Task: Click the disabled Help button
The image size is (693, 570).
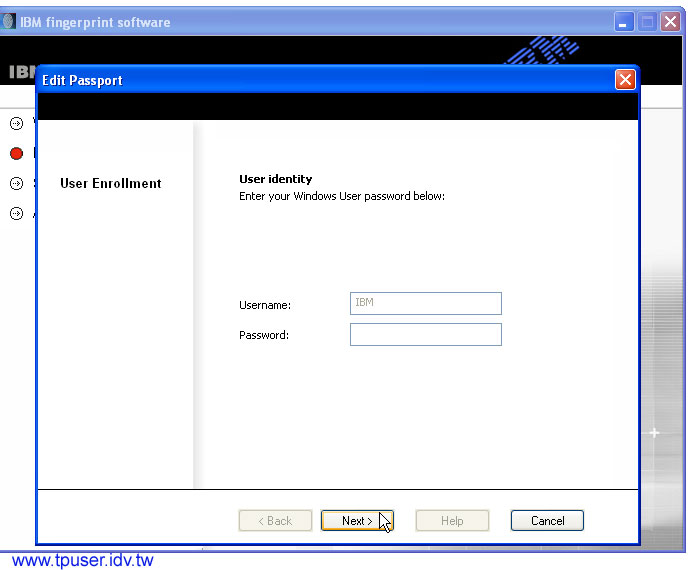Action: click(452, 521)
